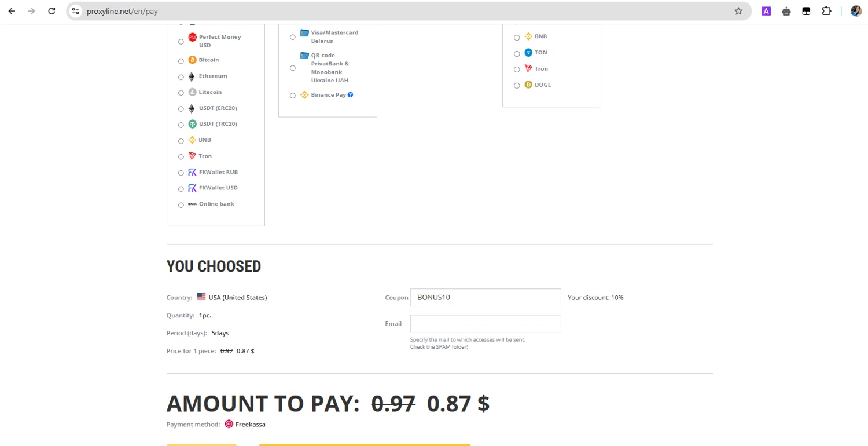This screenshot has width=868, height=446.
Task: Select the BNB radio button listed above TON
Action: [517, 38]
